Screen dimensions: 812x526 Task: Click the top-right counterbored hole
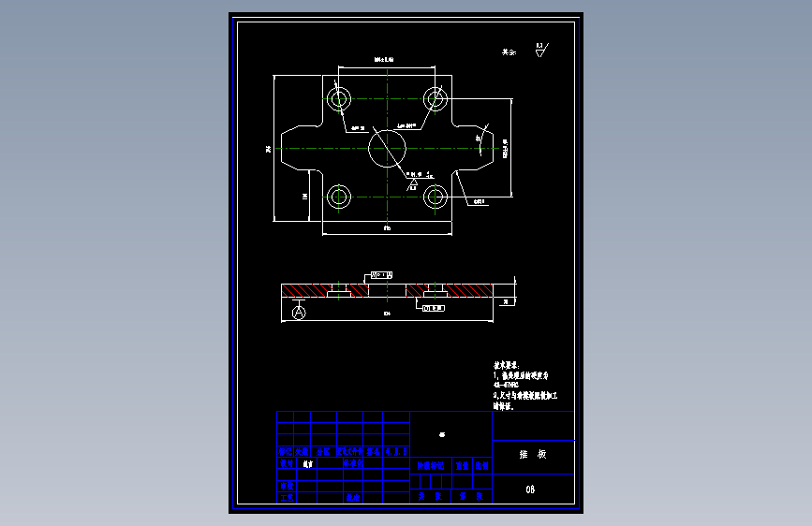[436, 98]
